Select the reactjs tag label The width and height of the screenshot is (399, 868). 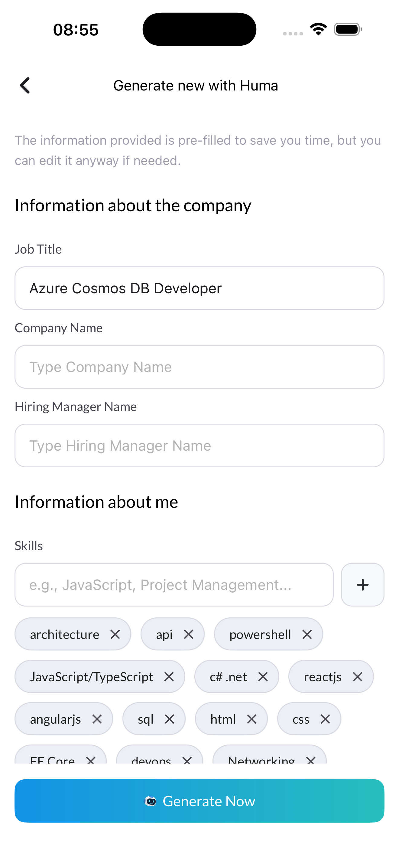pyautogui.click(x=323, y=677)
